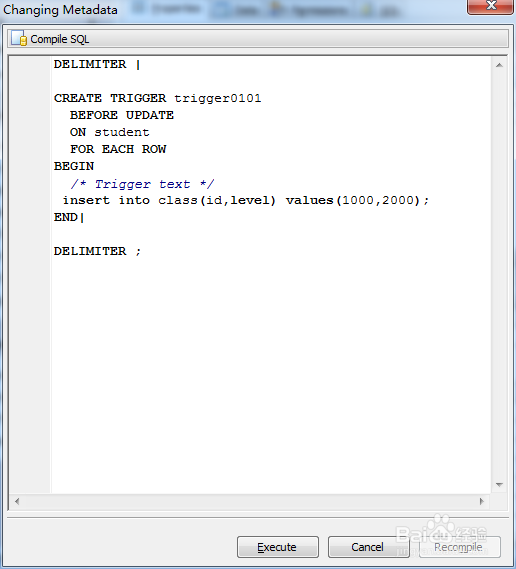This screenshot has width=516, height=569.
Task: Place cursor on 'DELIMITER |' first line
Action: pos(97,65)
